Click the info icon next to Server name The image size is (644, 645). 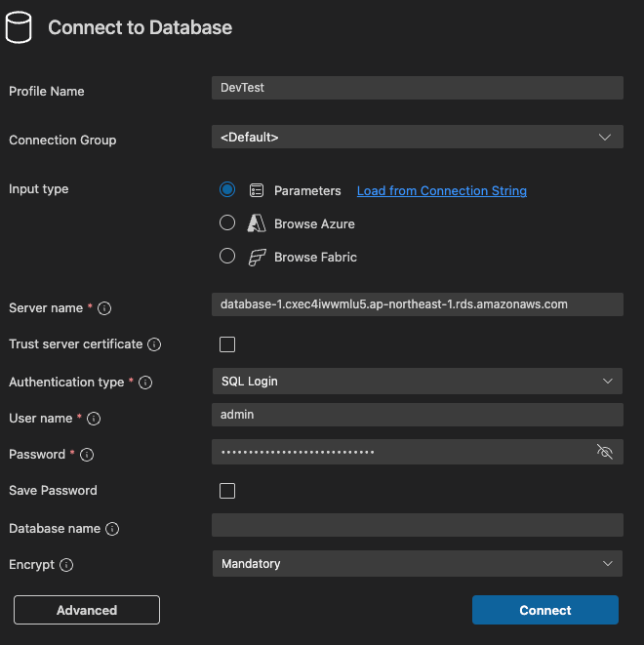(104, 308)
